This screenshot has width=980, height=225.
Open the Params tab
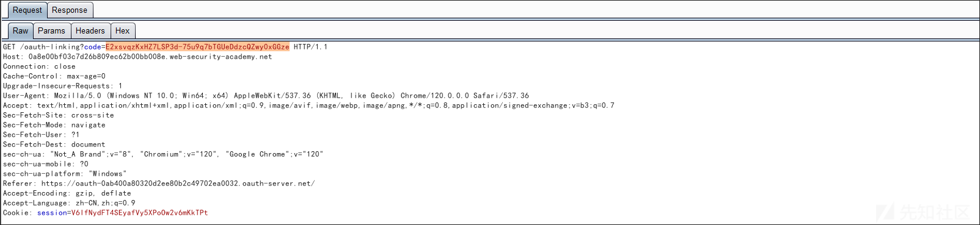tap(51, 30)
